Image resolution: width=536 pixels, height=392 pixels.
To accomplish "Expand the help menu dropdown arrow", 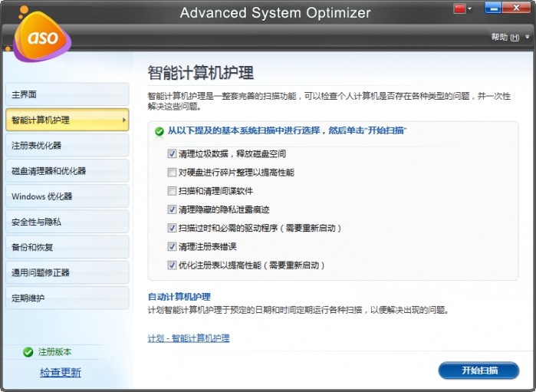I will point(527,37).
